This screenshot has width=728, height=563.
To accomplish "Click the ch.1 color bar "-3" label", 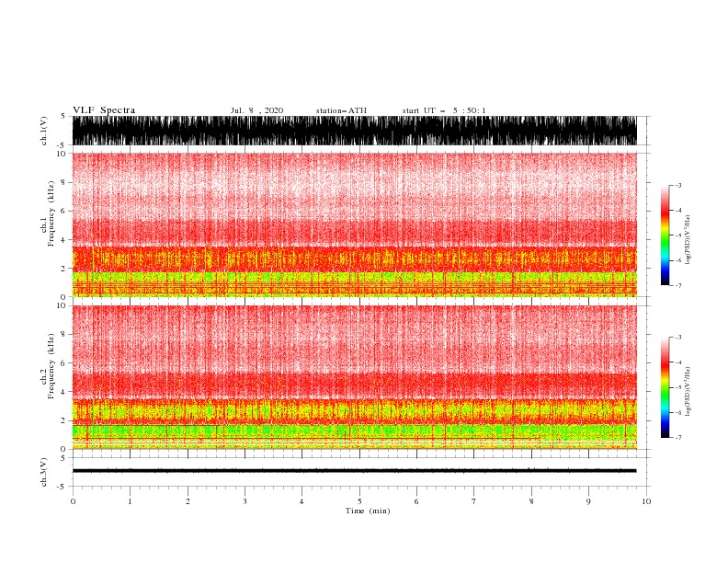I will (678, 185).
